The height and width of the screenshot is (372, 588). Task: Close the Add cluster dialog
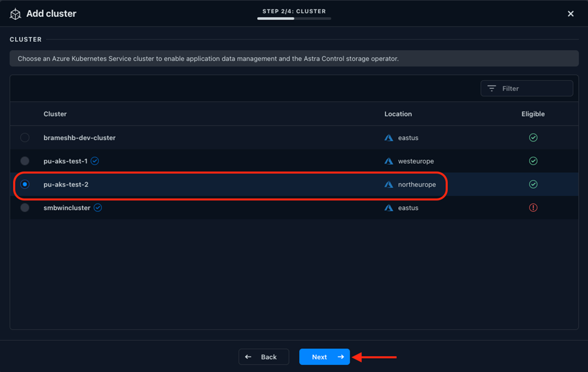pos(570,14)
